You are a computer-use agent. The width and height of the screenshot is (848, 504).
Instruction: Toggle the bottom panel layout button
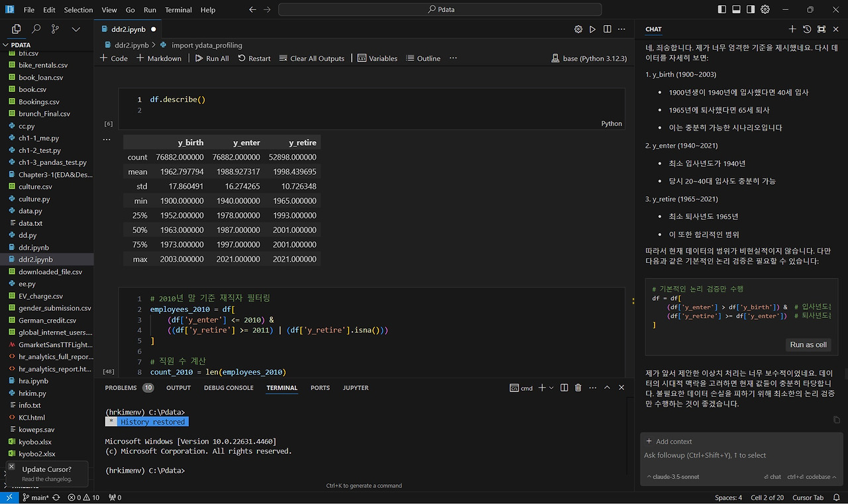(736, 10)
